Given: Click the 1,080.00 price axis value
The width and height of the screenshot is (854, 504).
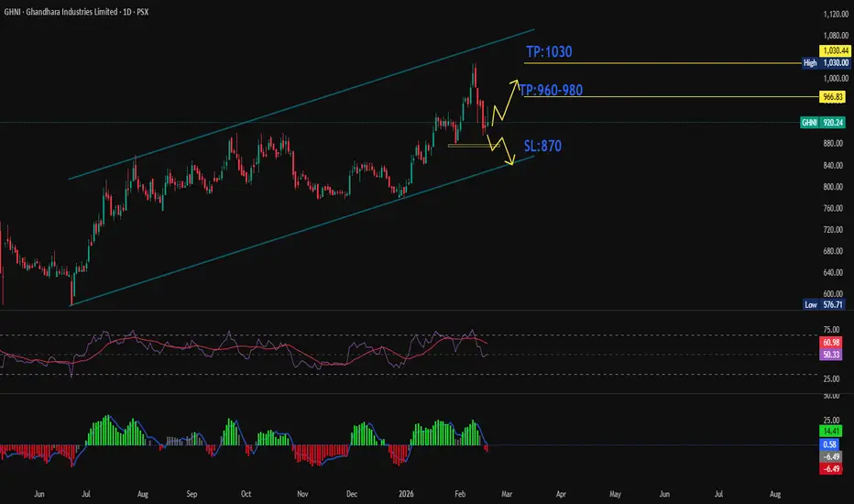Looking at the screenshot, I should point(836,36).
